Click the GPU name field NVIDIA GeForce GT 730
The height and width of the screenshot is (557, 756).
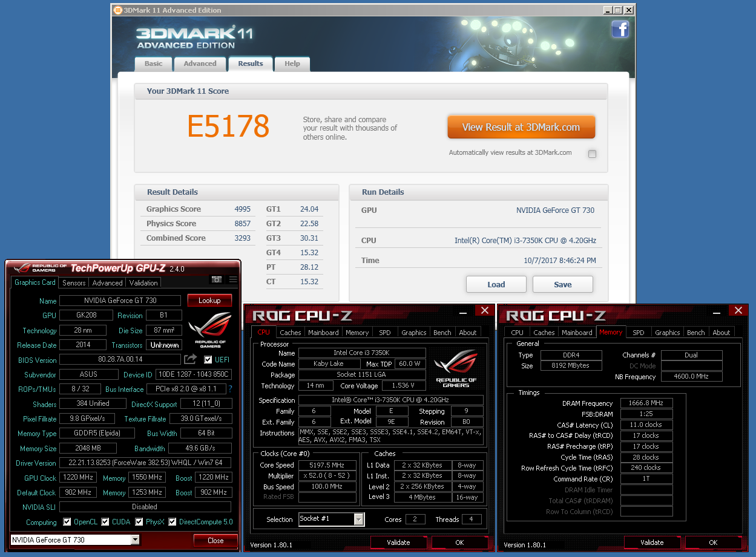[x=120, y=301]
